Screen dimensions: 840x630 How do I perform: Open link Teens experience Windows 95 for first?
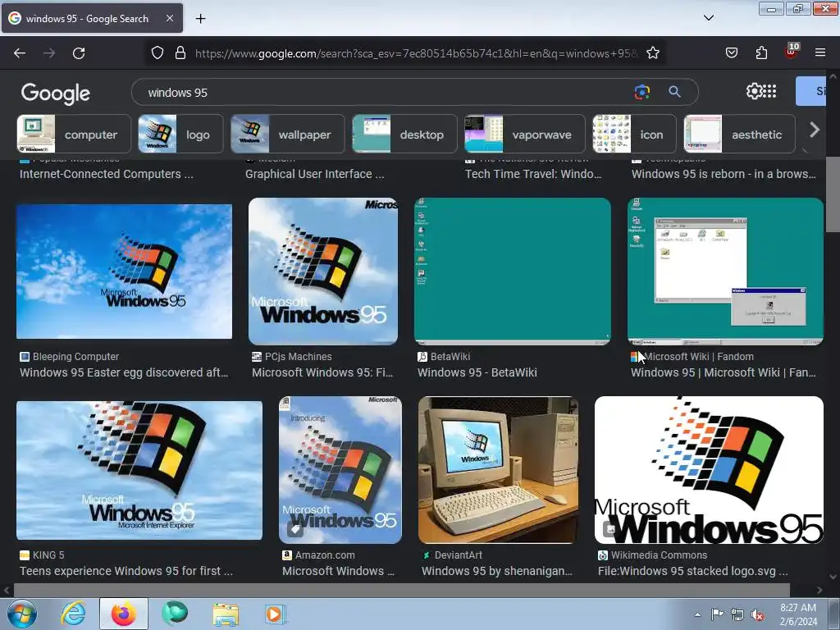[126, 571]
